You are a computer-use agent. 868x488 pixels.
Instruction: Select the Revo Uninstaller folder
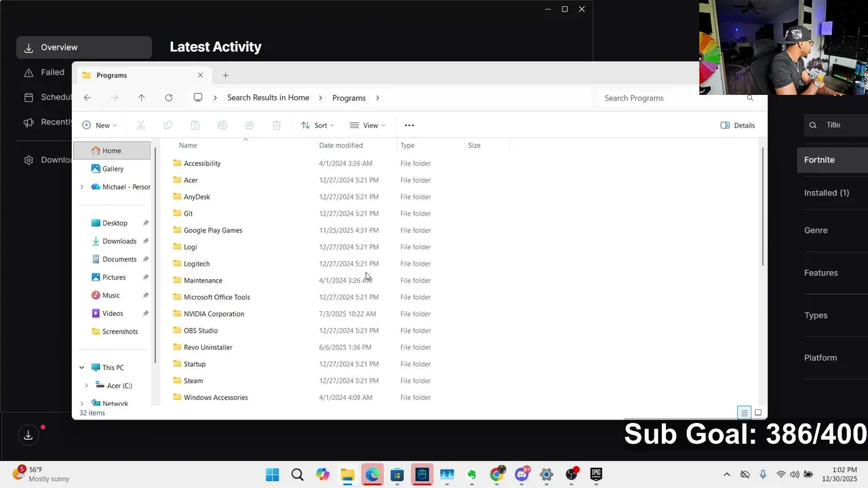(x=208, y=347)
